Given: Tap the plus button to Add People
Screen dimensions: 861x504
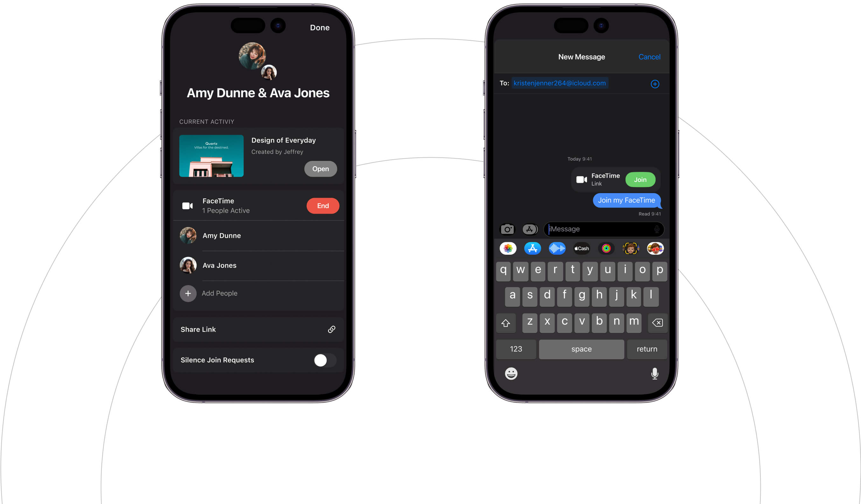Looking at the screenshot, I should click(x=188, y=293).
